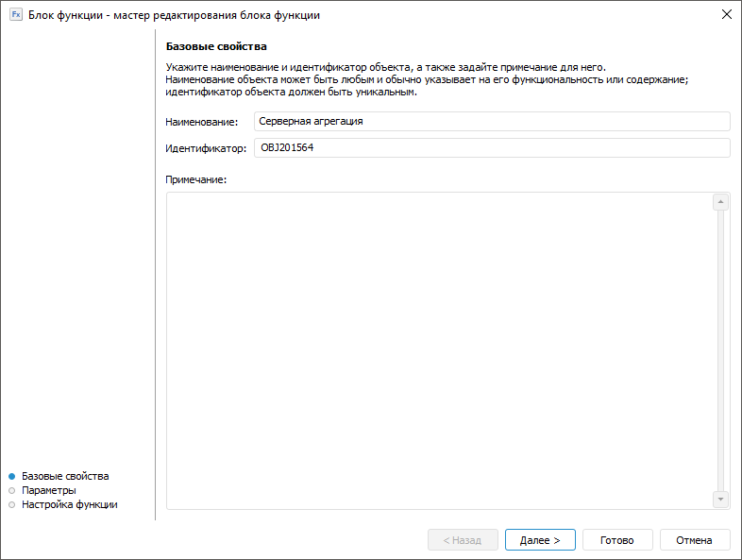The height and width of the screenshot is (560, 742).
Task: Close the function block wizard window
Action: click(726, 14)
